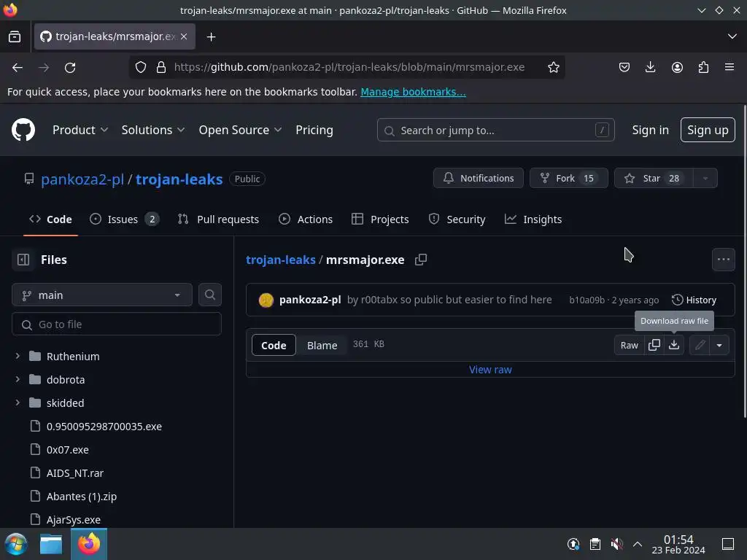Copy file path next to mrsmajor.exe
This screenshot has width=747, height=560.
pyautogui.click(x=421, y=260)
